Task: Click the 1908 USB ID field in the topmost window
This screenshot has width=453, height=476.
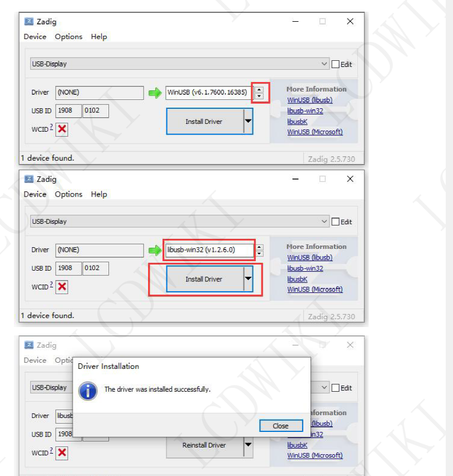Action: coord(68,110)
